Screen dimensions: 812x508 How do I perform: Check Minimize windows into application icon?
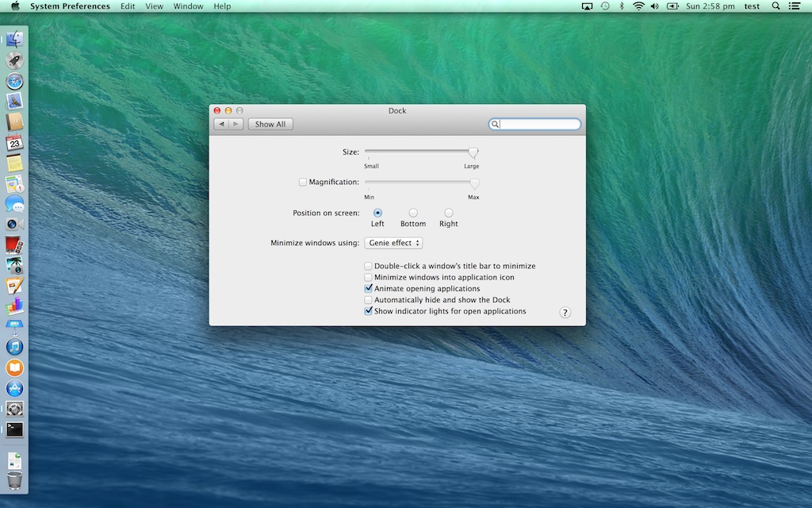tap(368, 277)
